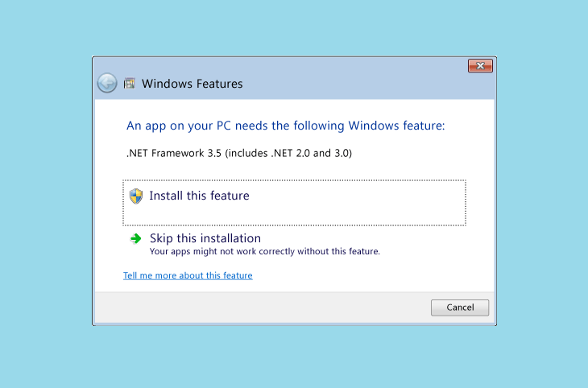
Task: Go back with the round arrow button
Action: click(x=107, y=83)
